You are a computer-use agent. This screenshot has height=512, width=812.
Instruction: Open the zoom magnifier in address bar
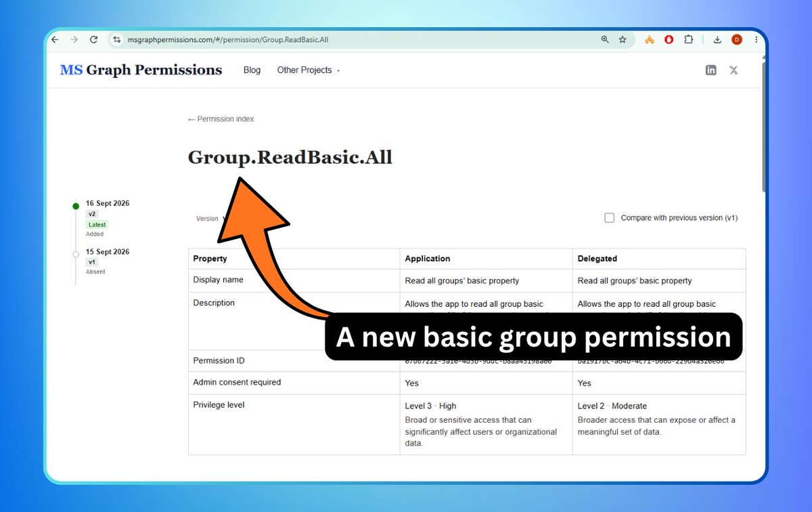605,40
